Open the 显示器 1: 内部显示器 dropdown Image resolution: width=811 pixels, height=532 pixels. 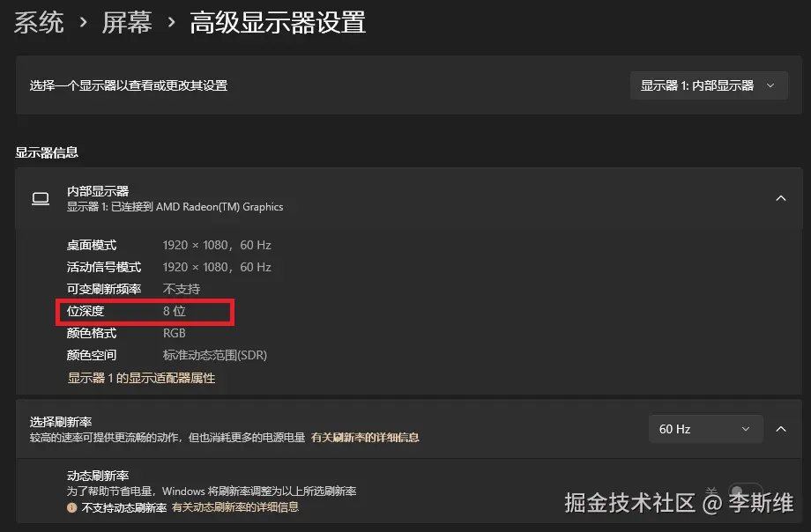point(708,85)
